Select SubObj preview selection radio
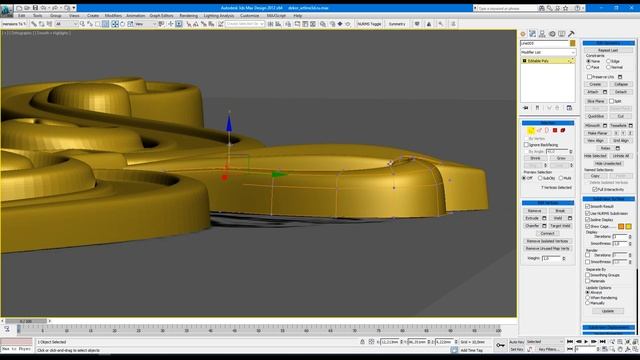 540,178
